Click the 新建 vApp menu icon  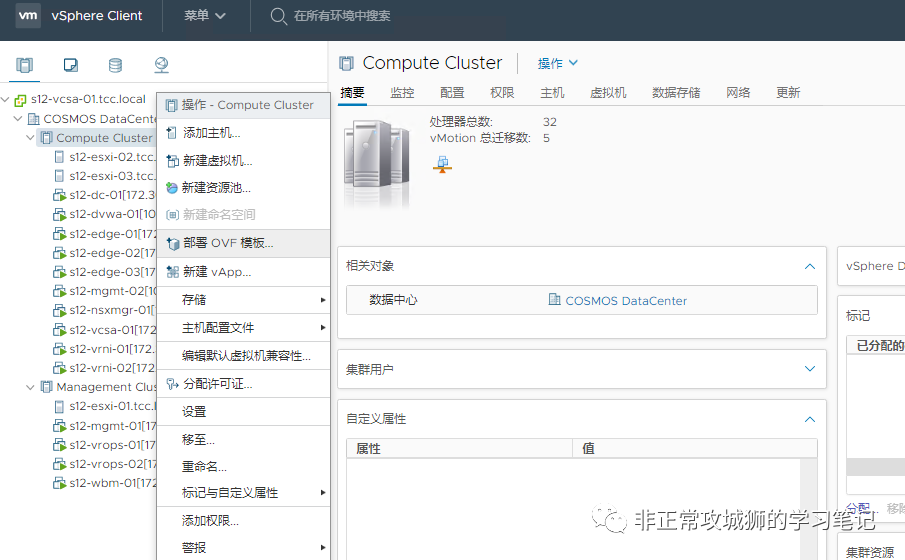click(172, 272)
